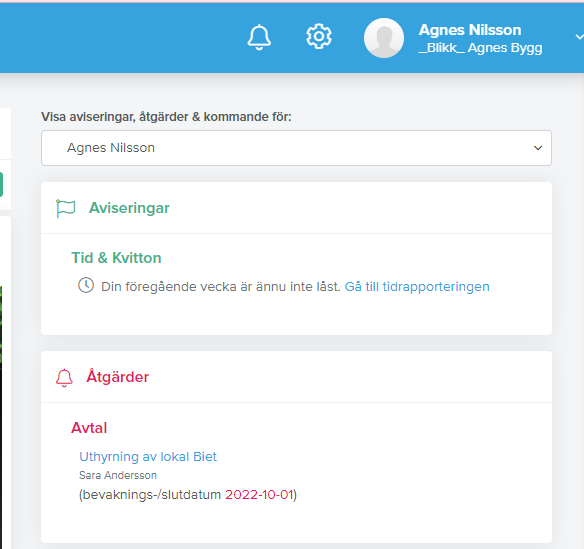This screenshot has width=584, height=549.
Task: Click the Sara Andersson name under the agreement
Action: click(118, 475)
